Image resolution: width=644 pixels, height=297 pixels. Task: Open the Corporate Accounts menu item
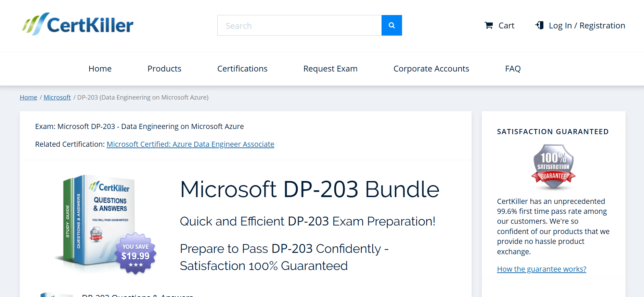[x=431, y=69]
